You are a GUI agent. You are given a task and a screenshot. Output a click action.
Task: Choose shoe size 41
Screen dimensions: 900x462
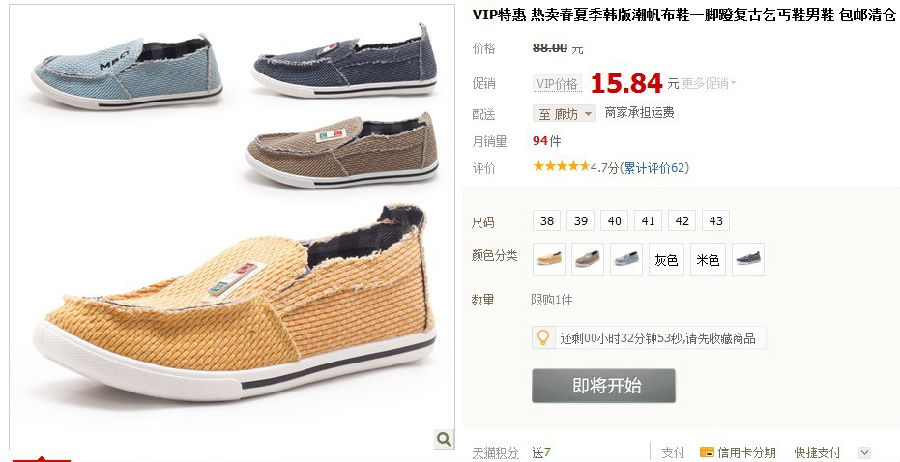pos(648,221)
